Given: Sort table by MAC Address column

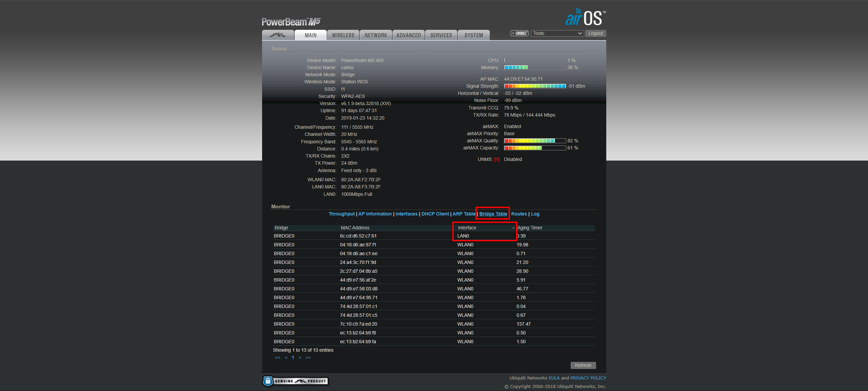Looking at the screenshot, I should (x=355, y=228).
